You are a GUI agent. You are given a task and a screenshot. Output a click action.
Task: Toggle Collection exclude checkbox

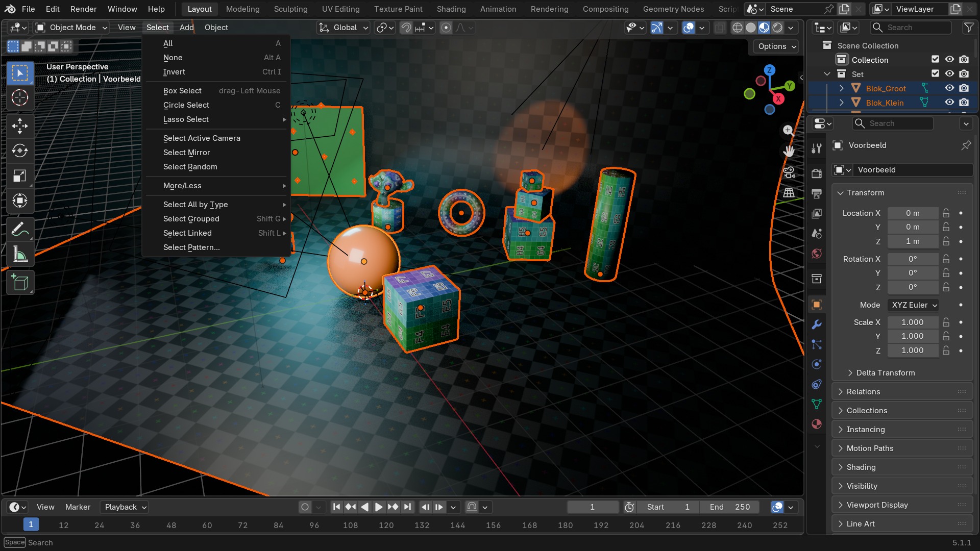tap(935, 60)
